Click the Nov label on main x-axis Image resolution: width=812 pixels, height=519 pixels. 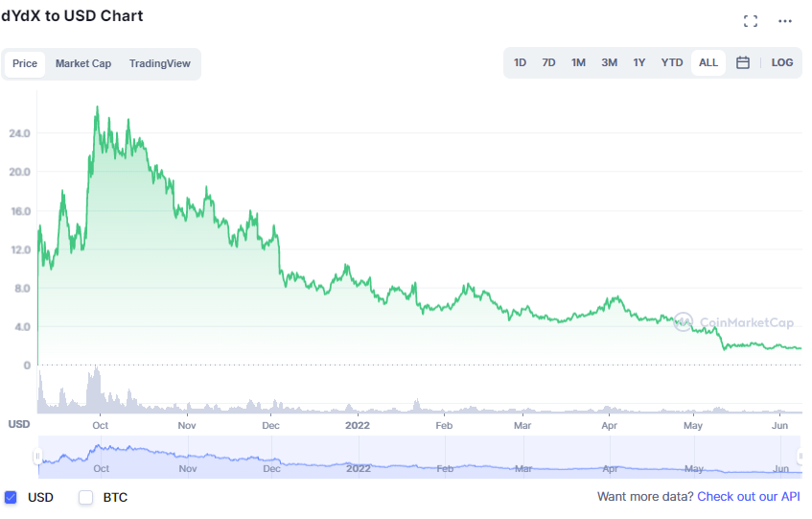187,425
